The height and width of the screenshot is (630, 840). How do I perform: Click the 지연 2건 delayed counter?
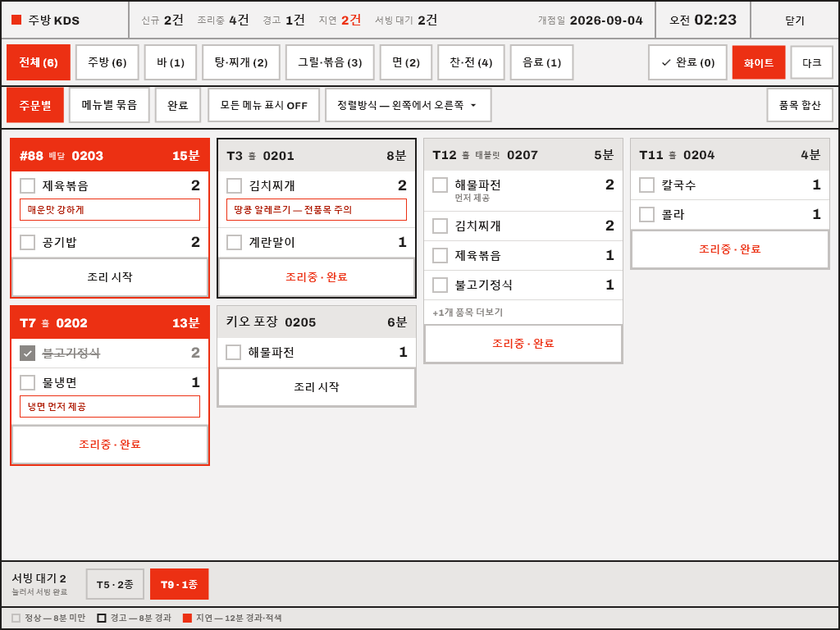pyautogui.click(x=340, y=20)
